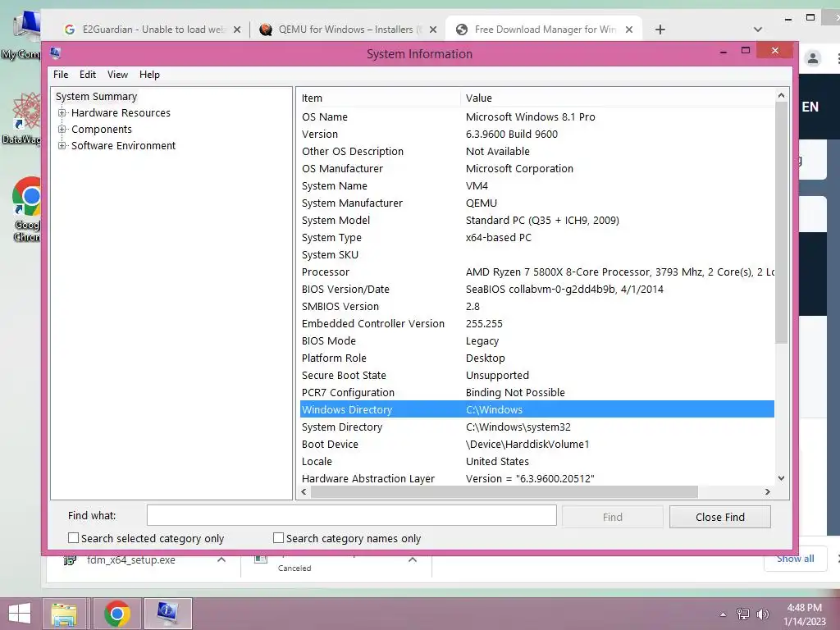The width and height of the screenshot is (840, 630).
Task: Click the EN language selector on webpage
Action: [810, 107]
